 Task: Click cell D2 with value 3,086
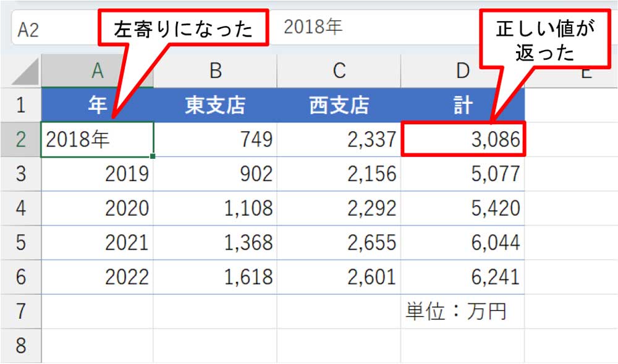pyautogui.click(x=462, y=140)
